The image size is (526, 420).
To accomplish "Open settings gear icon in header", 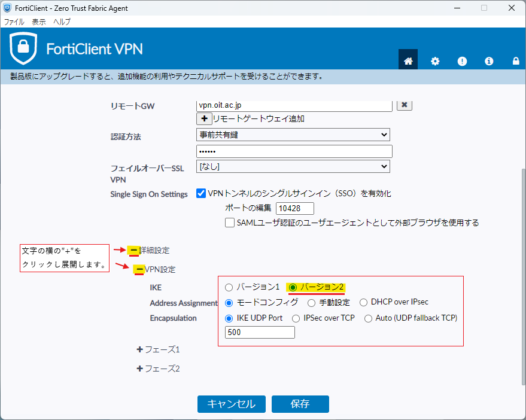I will 435,61.
